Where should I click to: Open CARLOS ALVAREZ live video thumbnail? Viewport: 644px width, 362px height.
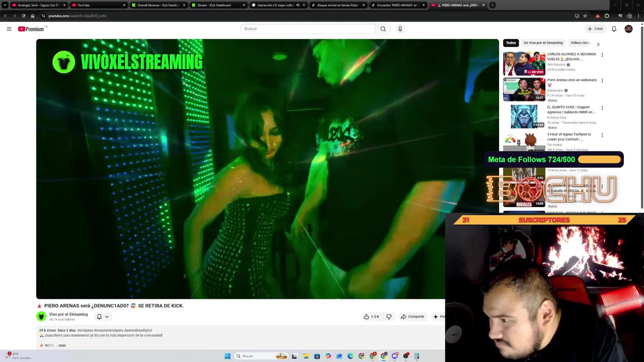click(524, 63)
